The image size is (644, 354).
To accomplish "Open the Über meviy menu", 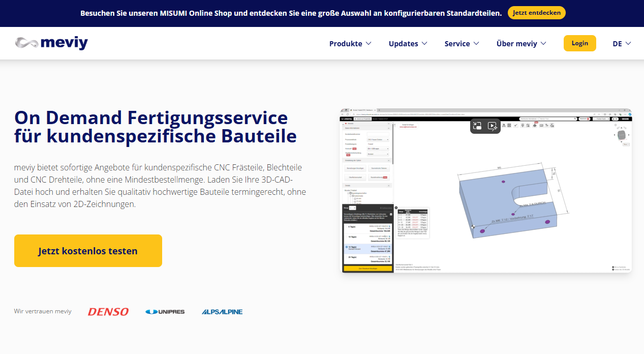I will (x=521, y=43).
